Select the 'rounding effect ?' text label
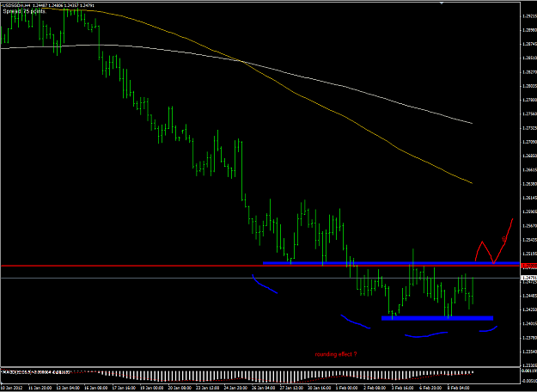Viewport: 537px width, 392px height. pos(336,354)
